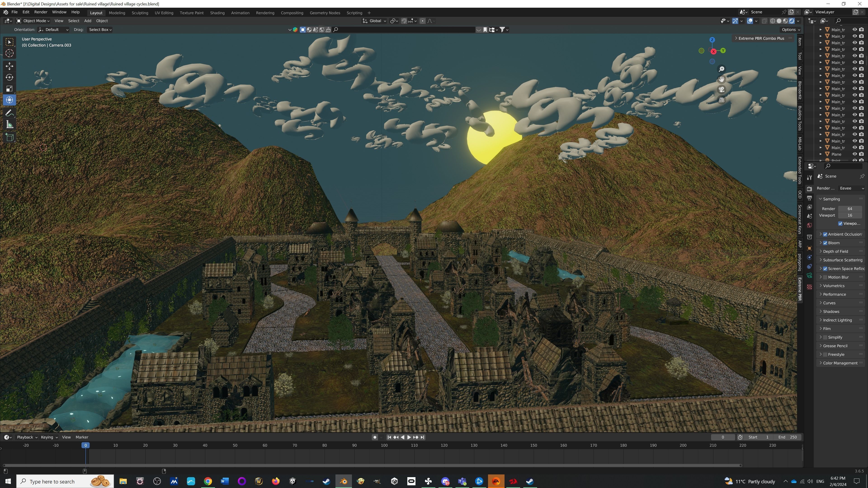Open the Tool properties tab
The image size is (868, 488).
(809, 178)
